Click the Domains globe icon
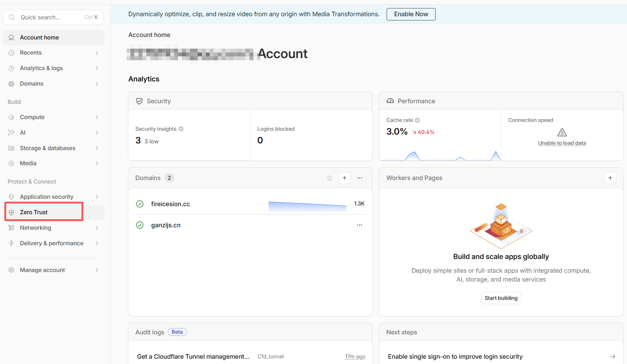This screenshot has width=627, height=364. click(11, 84)
